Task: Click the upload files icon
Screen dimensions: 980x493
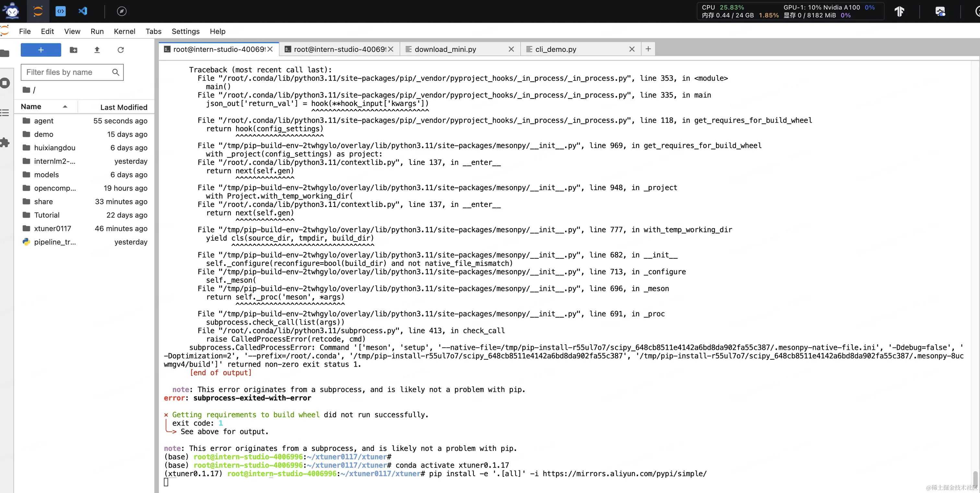Action: click(97, 50)
